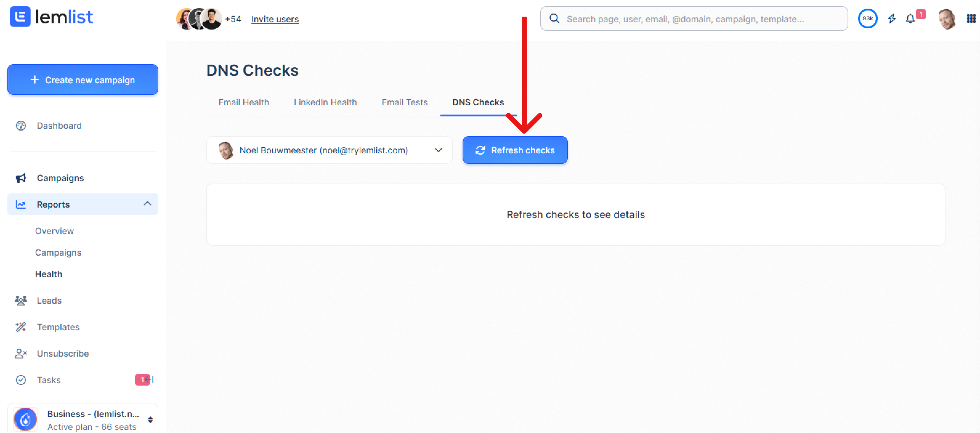Click the Tasks checkmark circle icon
980x433 pixels.
21,380
